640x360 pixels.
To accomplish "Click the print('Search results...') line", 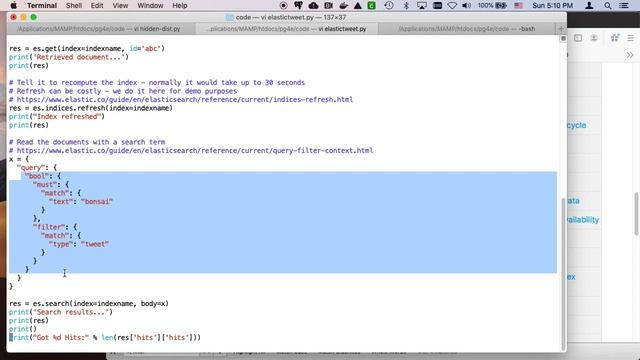I will 61,312.
